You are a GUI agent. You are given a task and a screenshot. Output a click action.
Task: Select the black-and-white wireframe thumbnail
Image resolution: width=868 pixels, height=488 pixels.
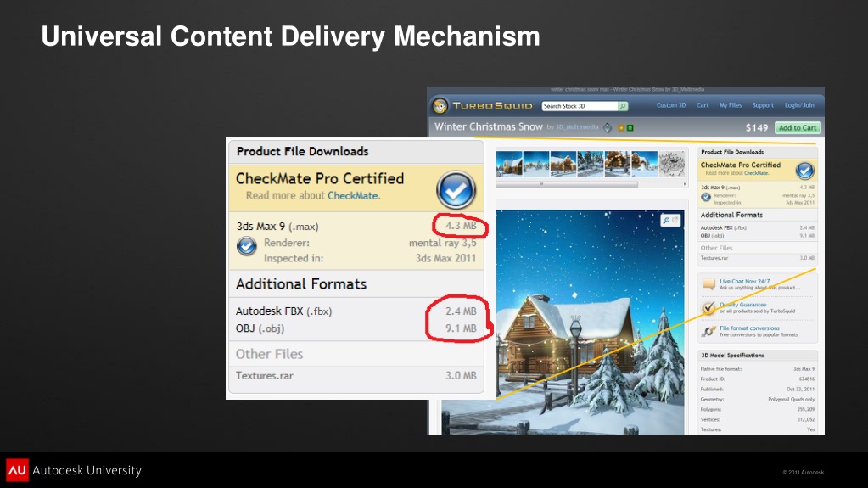(671, 164)
